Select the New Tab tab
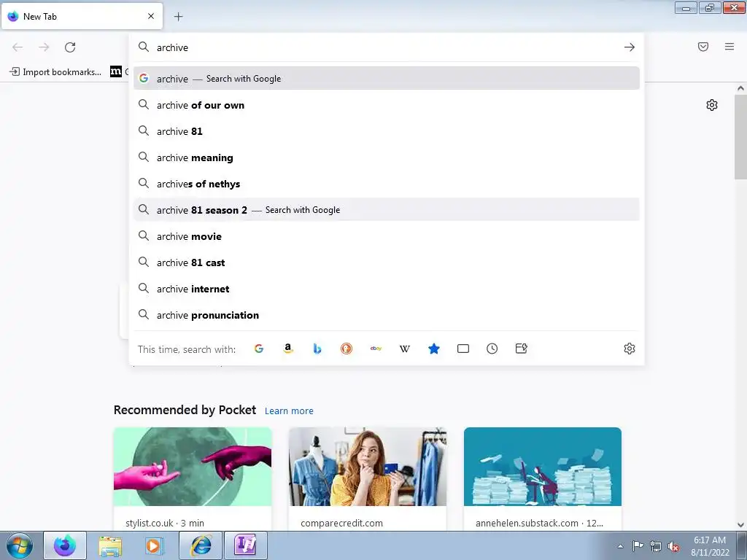747x560 pixels. 82,16
